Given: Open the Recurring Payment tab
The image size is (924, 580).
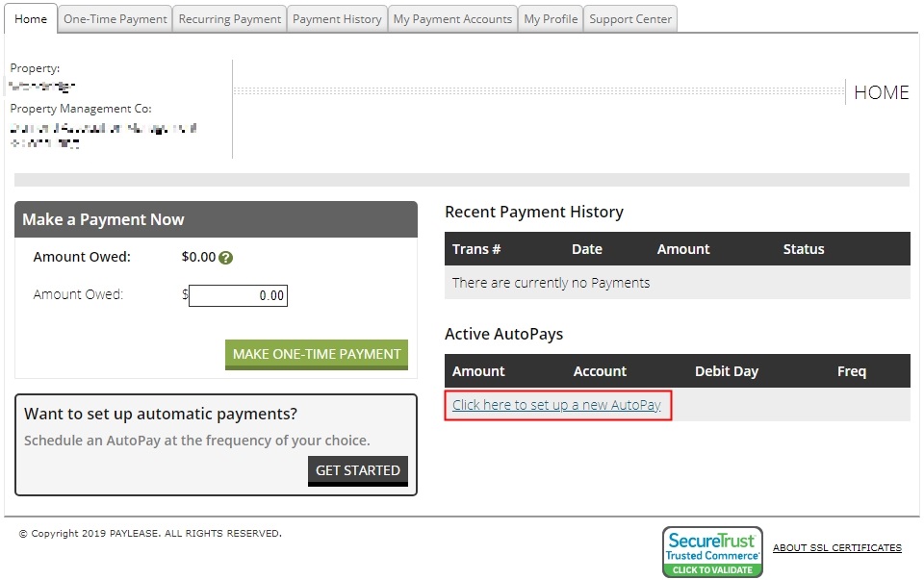Looking at the screenshot, I should pyautogui.click(x=229, y=17).
